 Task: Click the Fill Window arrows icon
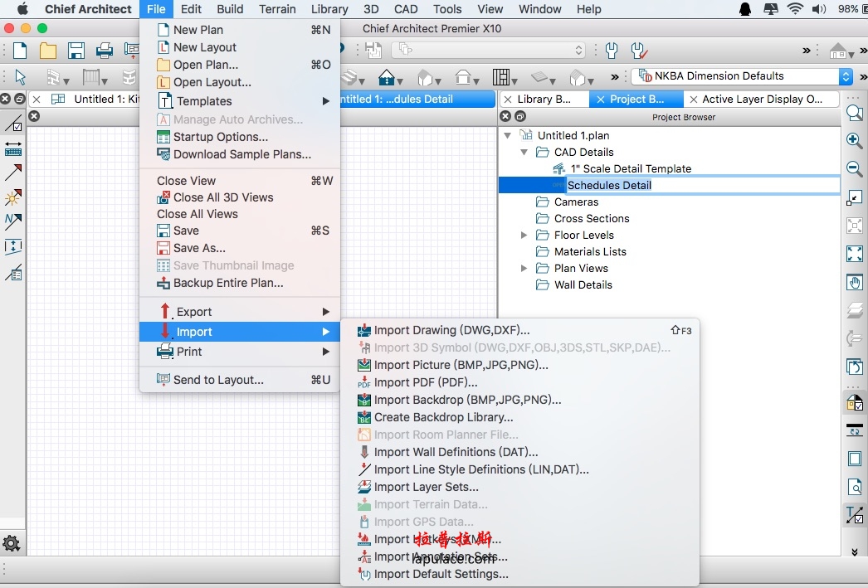point(854,254)
